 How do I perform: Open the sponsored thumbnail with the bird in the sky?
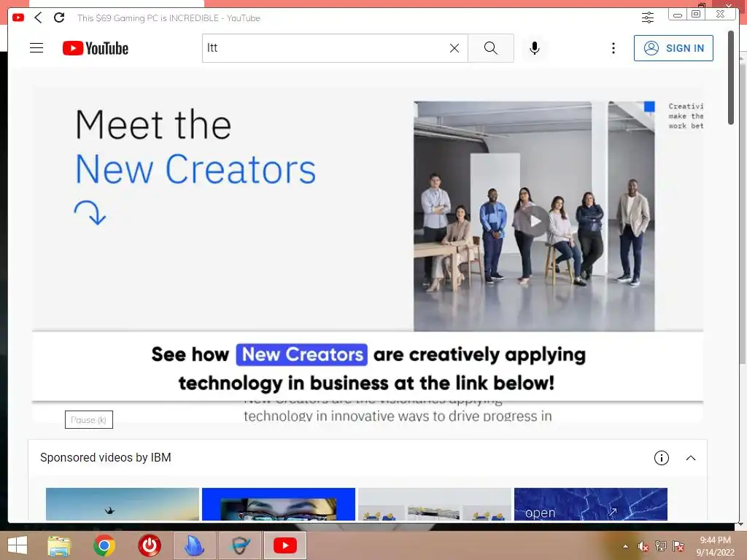(123, 504)
